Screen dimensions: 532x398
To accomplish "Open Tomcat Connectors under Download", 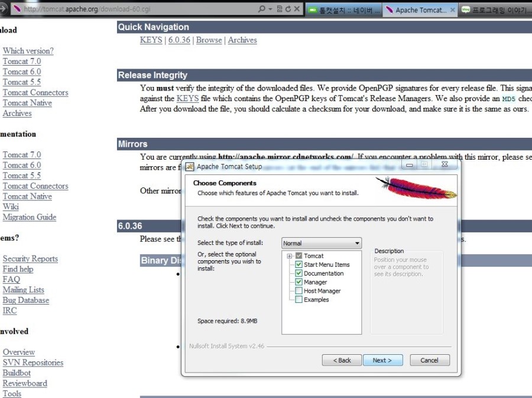I will point(35,93).
